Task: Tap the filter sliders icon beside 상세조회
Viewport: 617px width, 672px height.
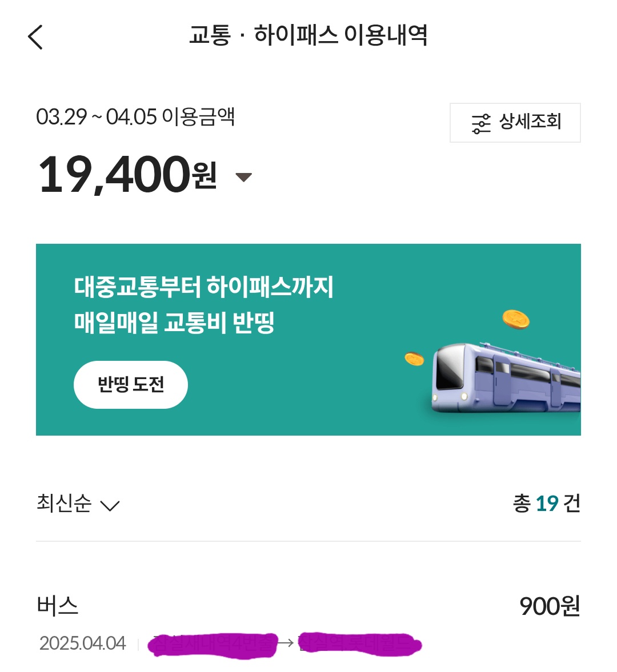Action: point(481,123)
